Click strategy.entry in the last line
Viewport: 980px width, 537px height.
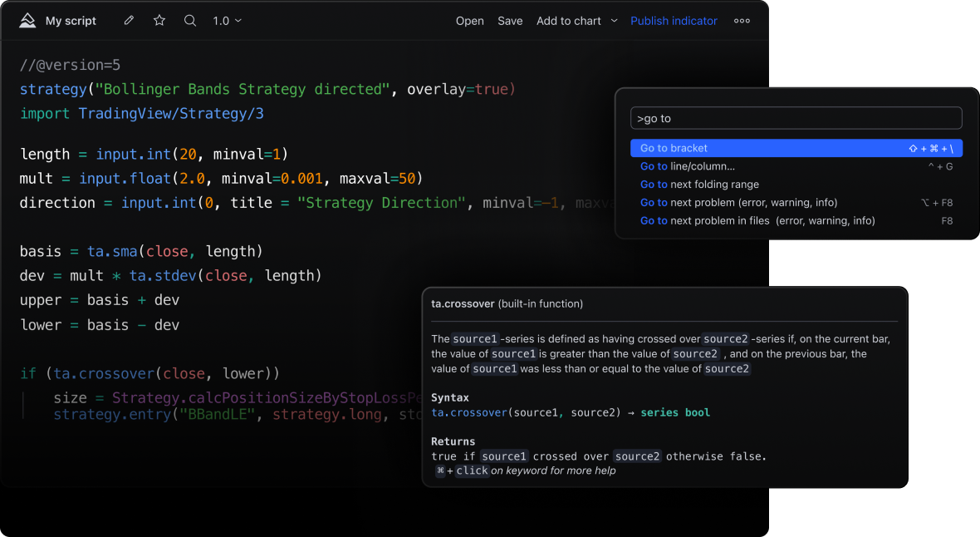[x=112, y=414]
